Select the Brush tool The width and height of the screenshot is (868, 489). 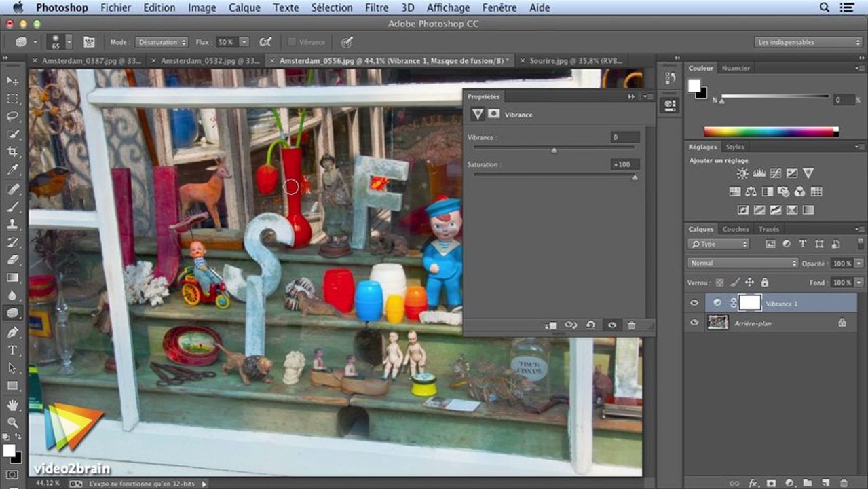click(x=12, y=207)
